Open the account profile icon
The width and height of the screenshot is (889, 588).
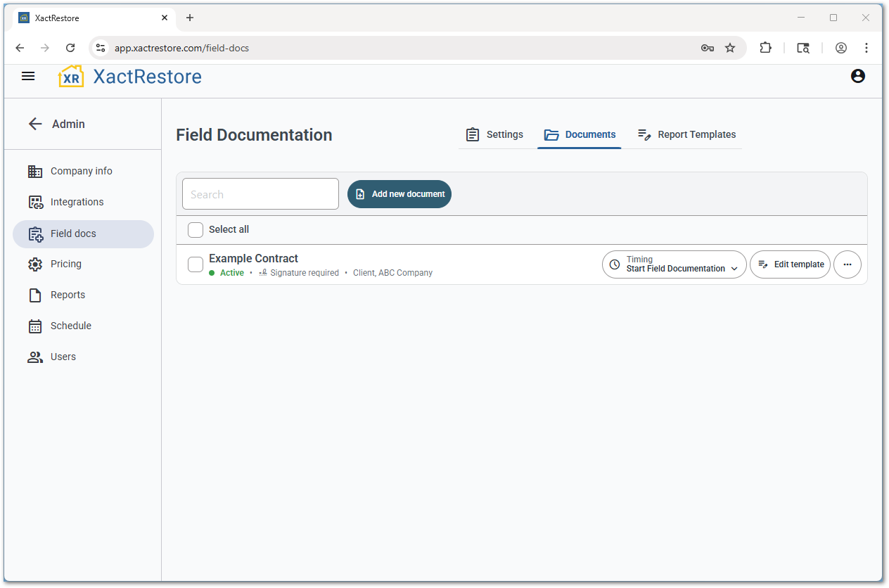click(858, 76)
